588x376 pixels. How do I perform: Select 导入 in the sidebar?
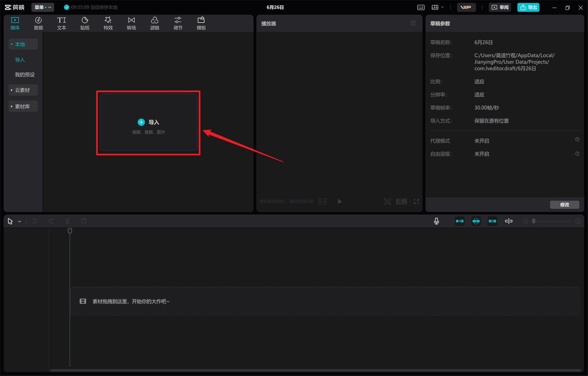pos(20,60)
